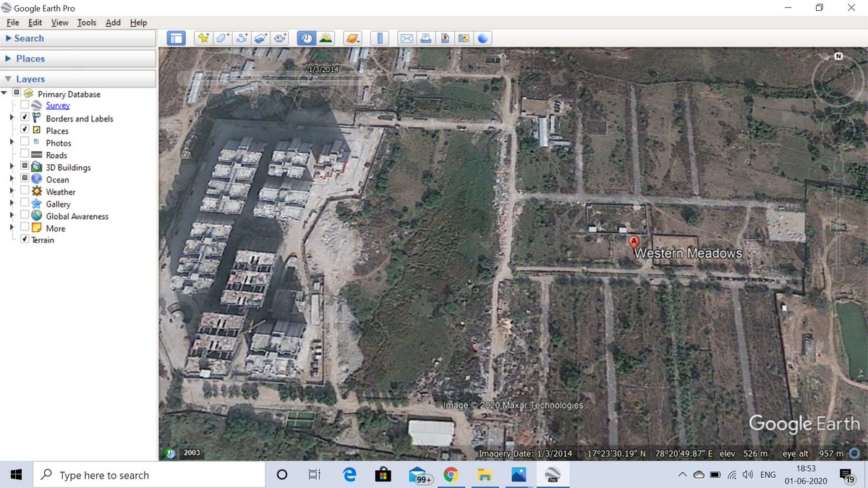Click the Windows taskbar search box
This screenshot has width=868, height=488.
pyautogui.click(x=149, y=475)
